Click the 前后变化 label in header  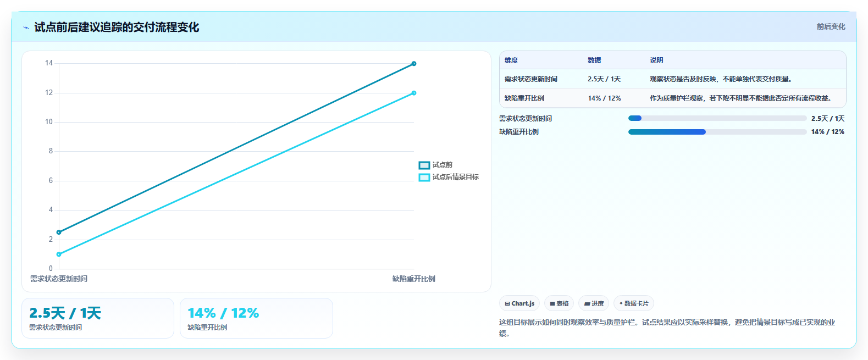point(831,26)
